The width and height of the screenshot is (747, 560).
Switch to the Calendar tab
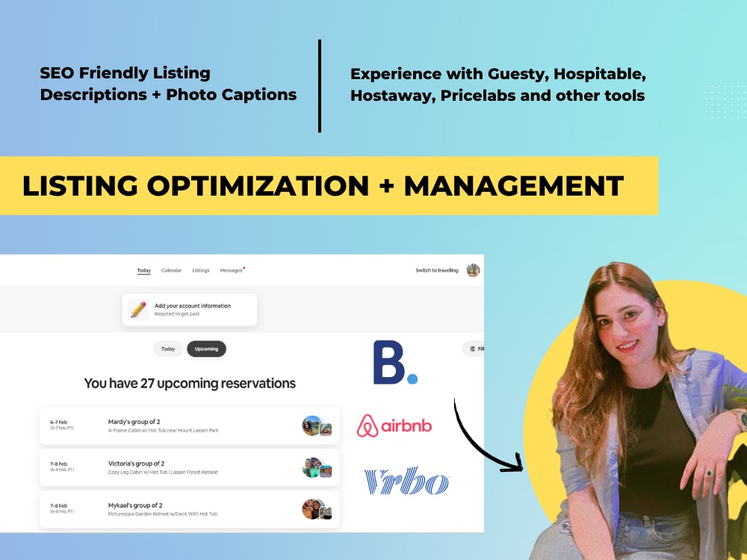tap(172, 270)
